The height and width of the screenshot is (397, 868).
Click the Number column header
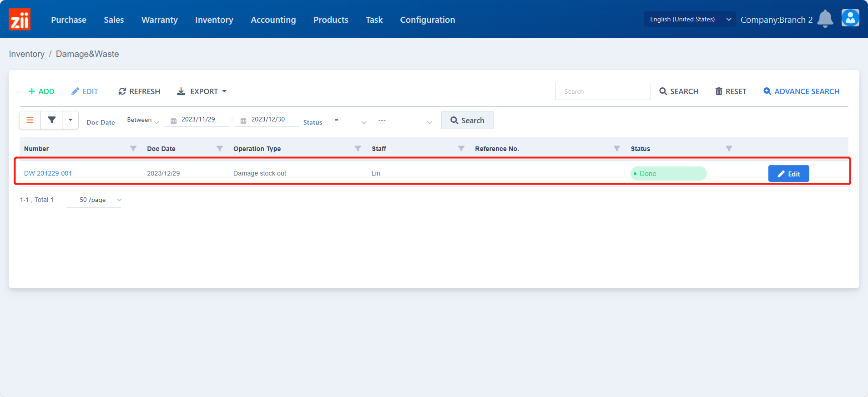click(36, 149)
